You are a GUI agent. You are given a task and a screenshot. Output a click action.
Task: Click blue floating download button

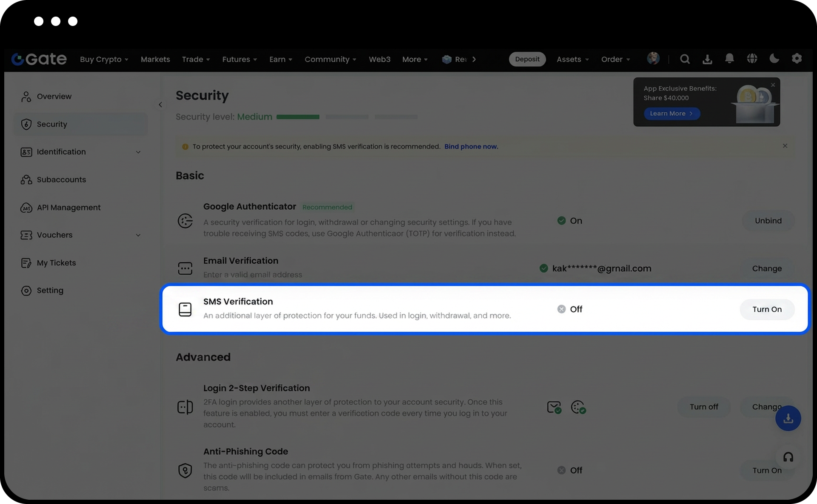tap(788, 419)
